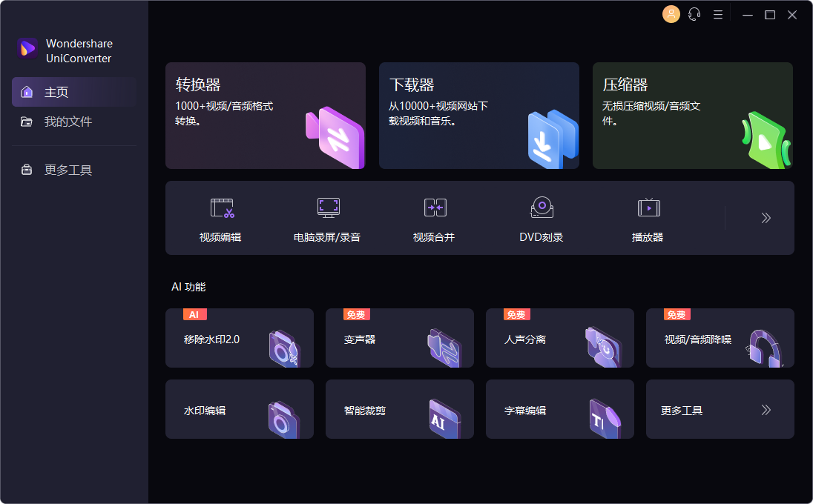Viewport: 813px width, 504px height.
Task: Select the 人声分离 feature
Action: [559, 338]
